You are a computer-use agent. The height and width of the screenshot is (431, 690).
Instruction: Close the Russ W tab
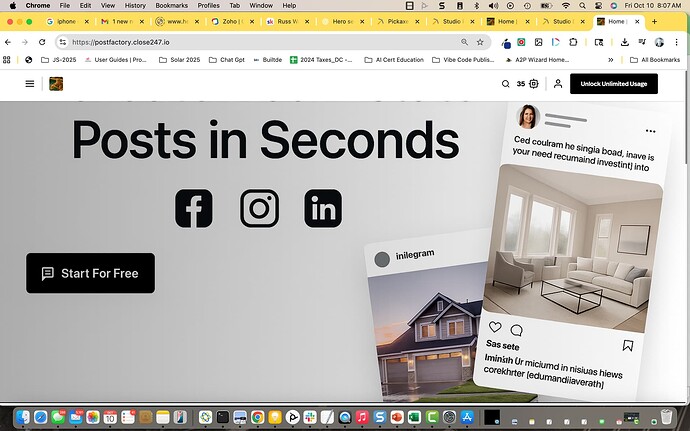tap(307, 22)
